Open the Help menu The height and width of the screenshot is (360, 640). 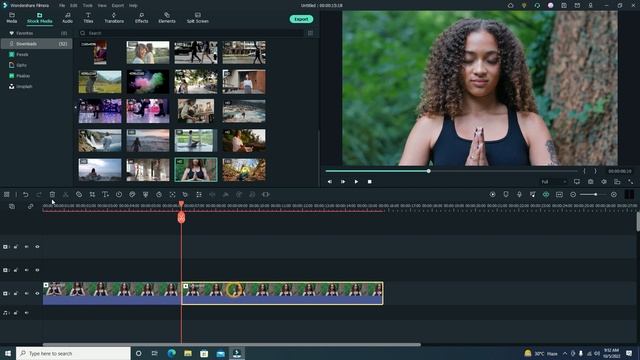click(133, 6)
